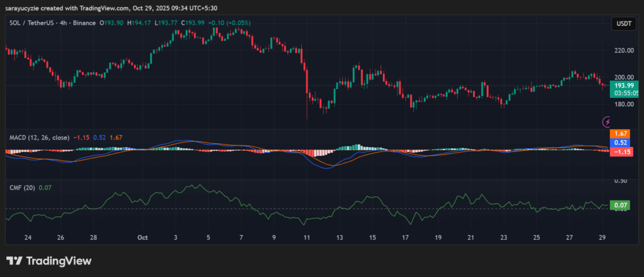Click the purple lightning bolt icon
644x277 pixels.
608,122
